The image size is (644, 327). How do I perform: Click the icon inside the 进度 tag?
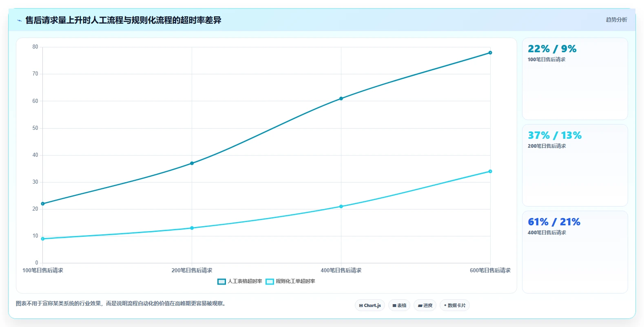click(x=420, y=306)
